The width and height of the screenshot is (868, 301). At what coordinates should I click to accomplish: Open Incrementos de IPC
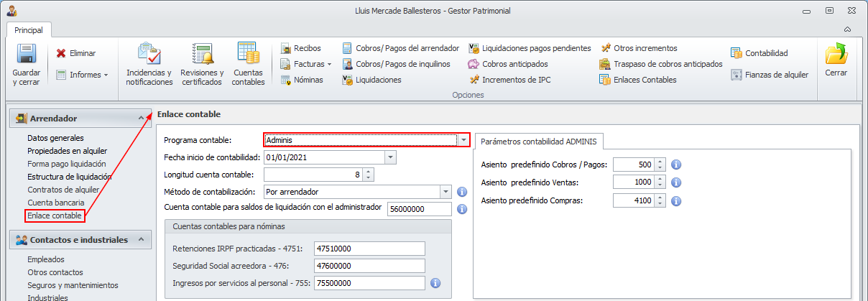[509, 80]
